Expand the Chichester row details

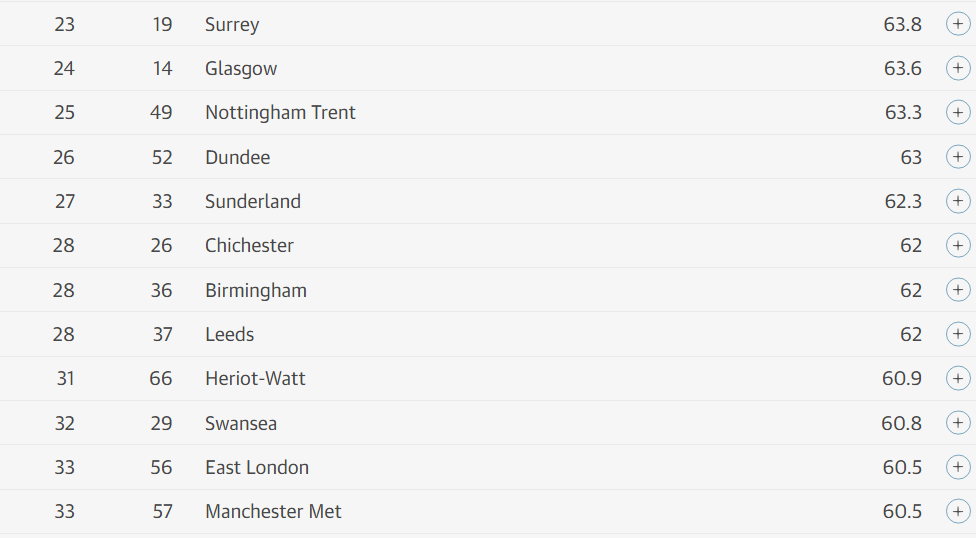tap(957, 245)
